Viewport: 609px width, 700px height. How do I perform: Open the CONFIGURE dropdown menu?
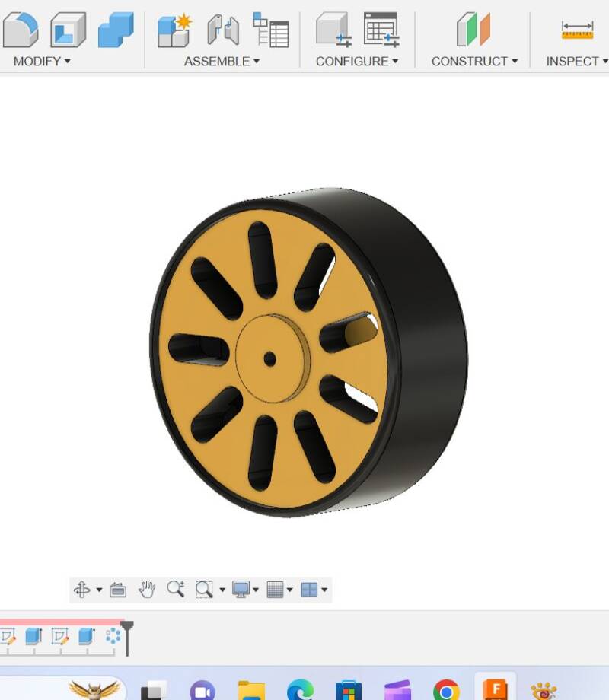(x=357, y=61)
